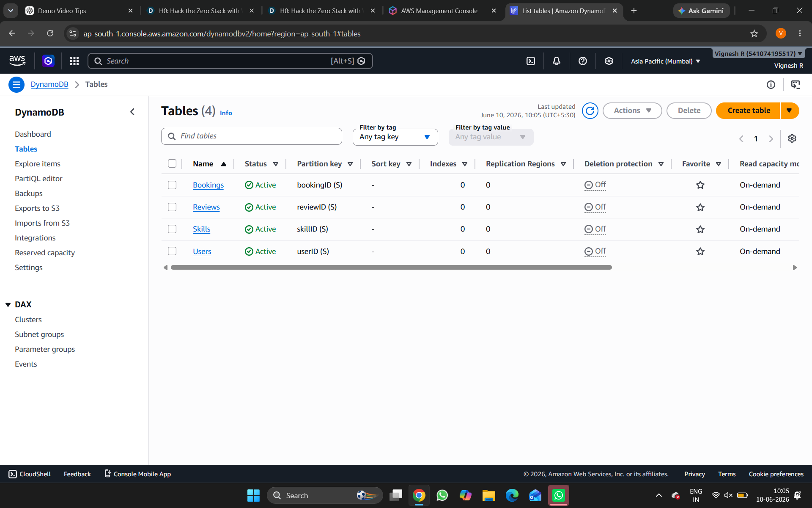Screen dimensions: 812x508
Task: Favorite the Reviews table star
Action: (x=700, y=207)
